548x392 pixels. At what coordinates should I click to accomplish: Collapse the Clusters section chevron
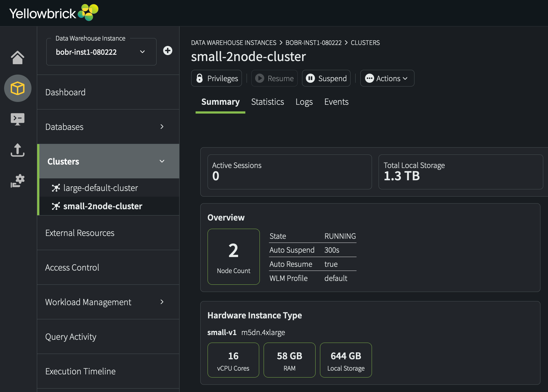pos(162,161)
